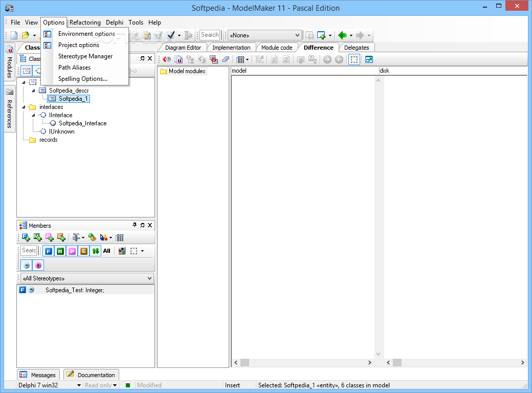The image size is (532, 393).
Task: Switch to the Module code tab
Action: (x=277, y=48)
